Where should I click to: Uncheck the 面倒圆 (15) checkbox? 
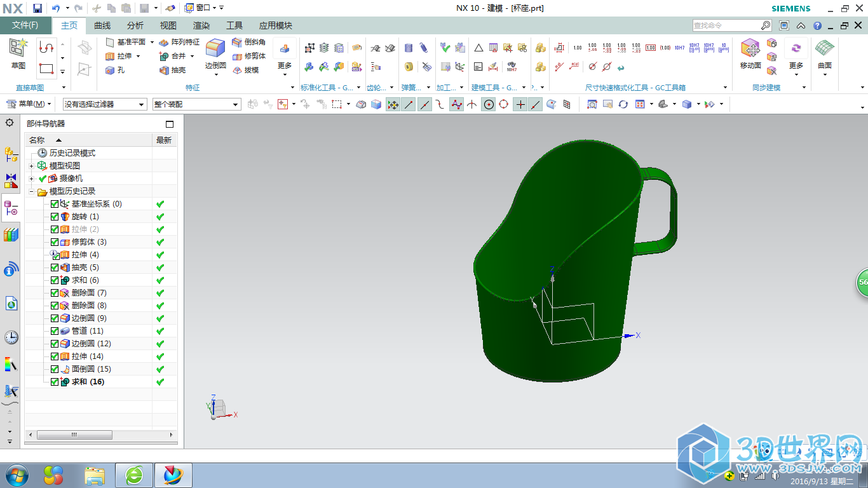coord(54,369)
